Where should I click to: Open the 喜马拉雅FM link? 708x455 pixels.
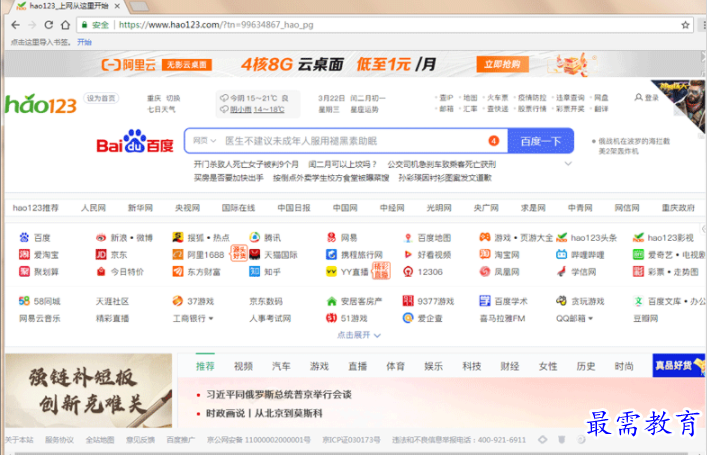[502, 318]
